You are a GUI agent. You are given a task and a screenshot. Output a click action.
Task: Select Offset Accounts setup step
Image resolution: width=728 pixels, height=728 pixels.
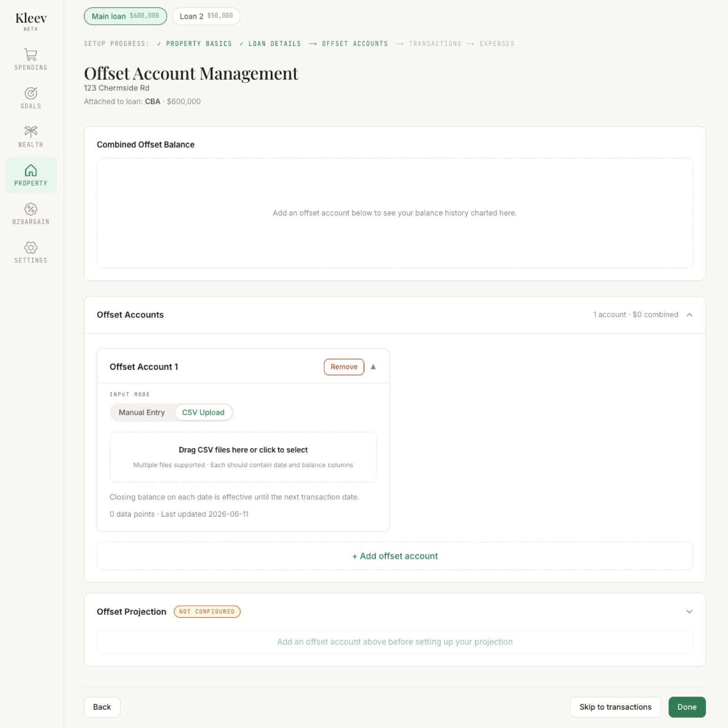click(x=355, y=44)
